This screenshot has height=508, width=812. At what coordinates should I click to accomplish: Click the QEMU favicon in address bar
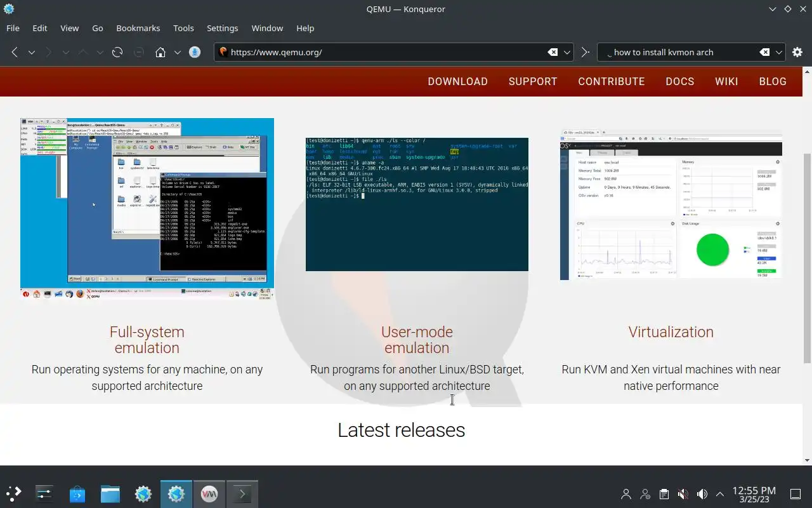pyautogui.click(x=223, y=52)
